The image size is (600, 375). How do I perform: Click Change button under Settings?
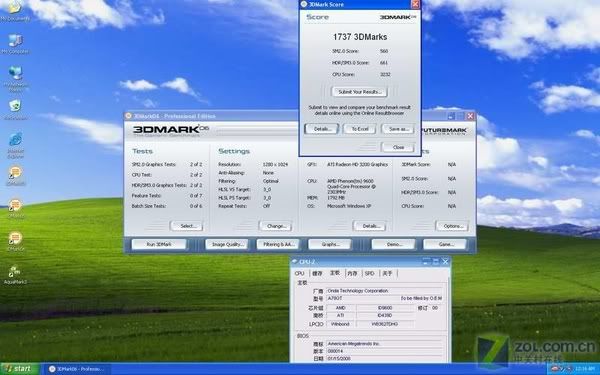tap(276, 226)
